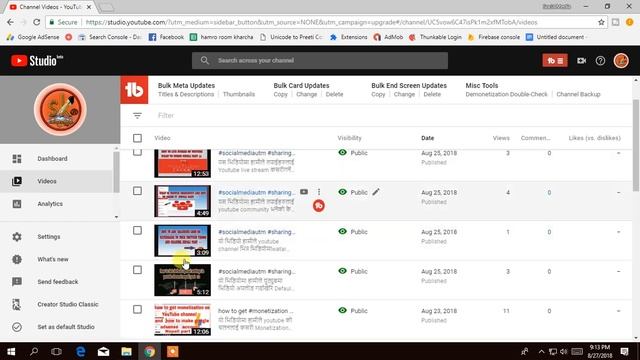Open the help question mark icon
Viewport: 640px width, 360px height.
click(600, 60)
